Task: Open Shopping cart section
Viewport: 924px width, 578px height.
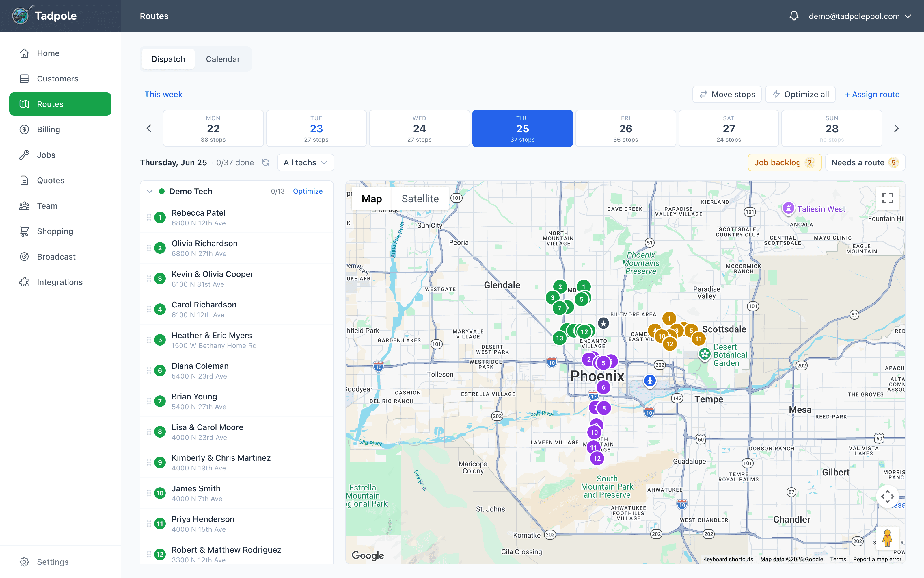Action: pyautogui.click(x=60, y=231)
